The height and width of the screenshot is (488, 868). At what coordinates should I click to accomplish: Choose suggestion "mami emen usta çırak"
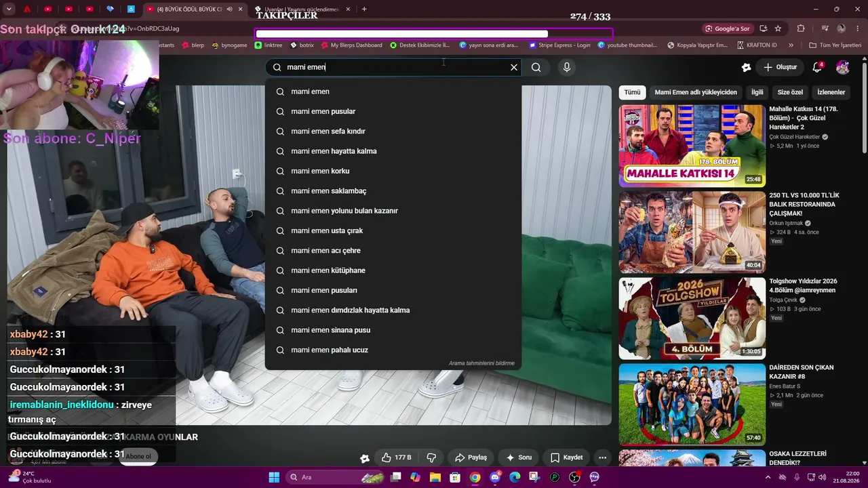click(393, 230)
